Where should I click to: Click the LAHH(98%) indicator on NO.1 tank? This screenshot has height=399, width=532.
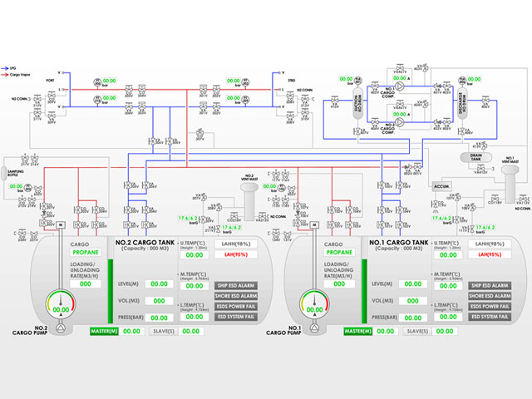click(x=490, y=244)
